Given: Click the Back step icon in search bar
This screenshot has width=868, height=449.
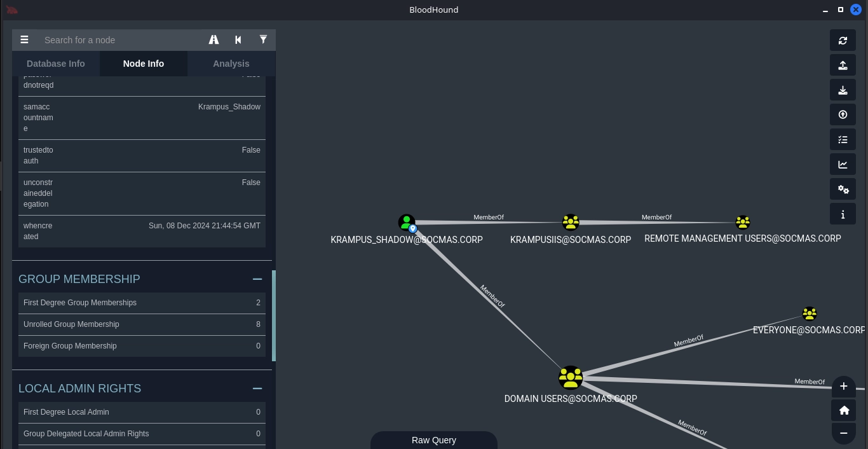Looking at the screenshot, I should [238, 39].
